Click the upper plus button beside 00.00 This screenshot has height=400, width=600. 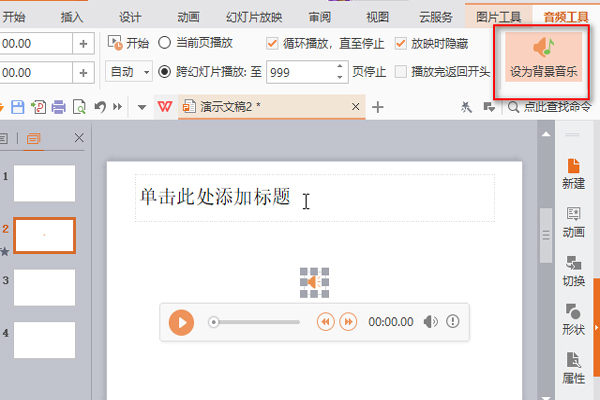coord(83,44)
